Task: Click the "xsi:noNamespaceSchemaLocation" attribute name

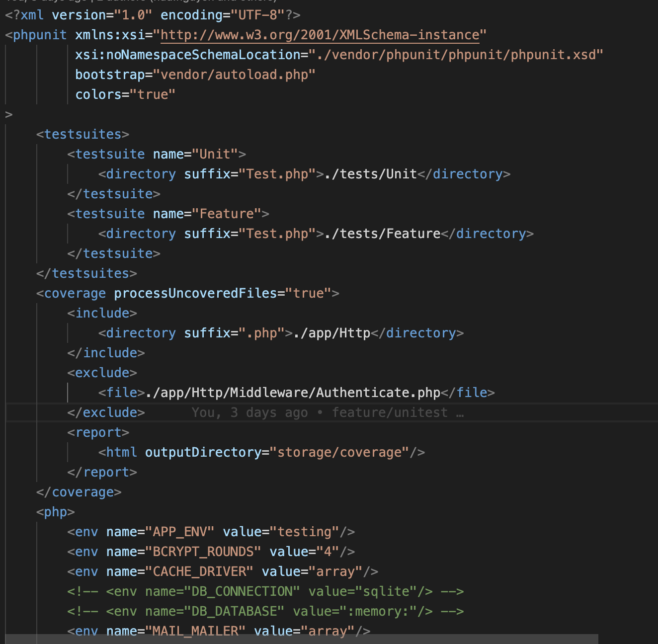Action: [188, 55]
